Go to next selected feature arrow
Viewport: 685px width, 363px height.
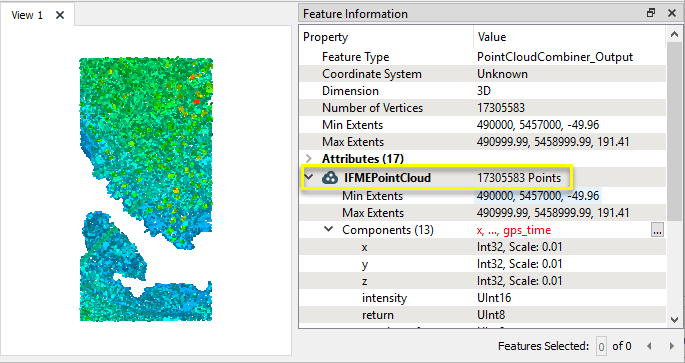click(672, 346)
